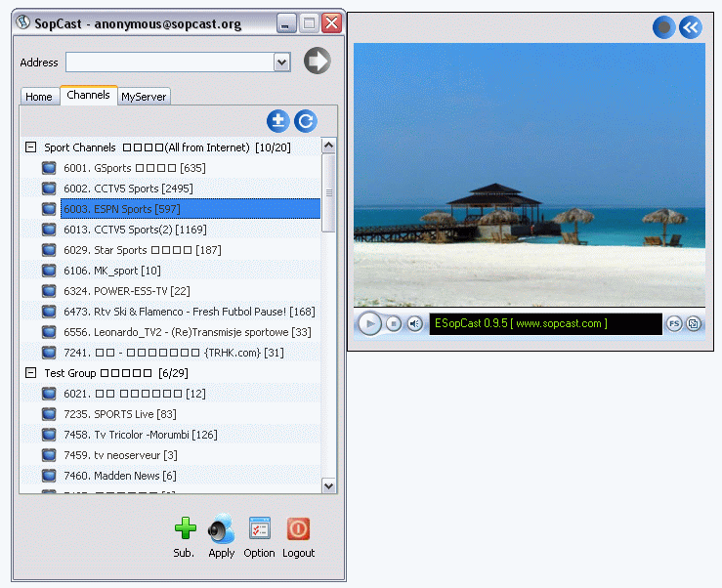722x588 pixels.
Task: Click the TV icon of 7235. SPORTS Live
Action: pyautogui.click(x=49, y=414)
